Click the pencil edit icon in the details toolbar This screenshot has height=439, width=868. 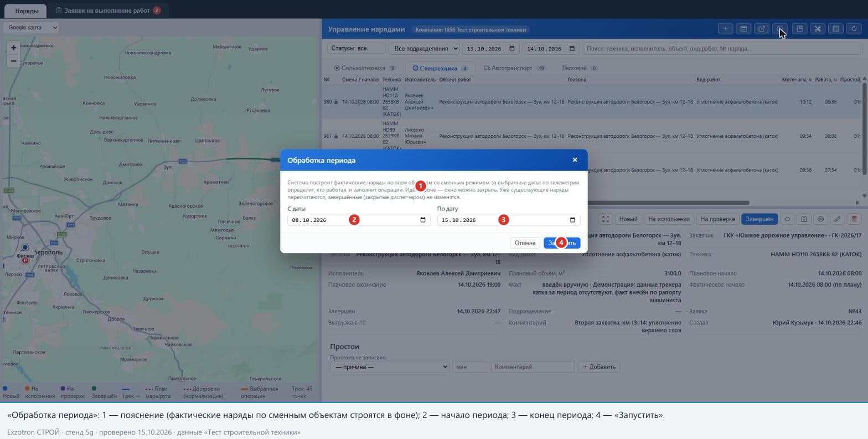pyautogui.click(x=838, y=219)
